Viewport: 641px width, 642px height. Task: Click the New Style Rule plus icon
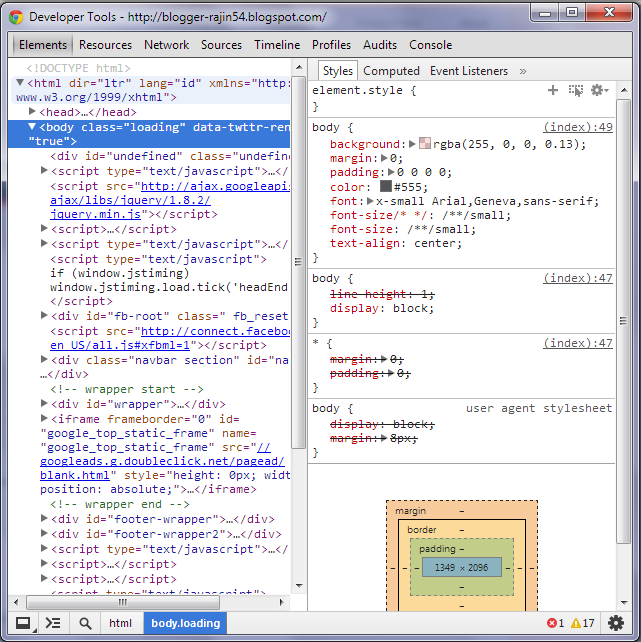[553, 90]
